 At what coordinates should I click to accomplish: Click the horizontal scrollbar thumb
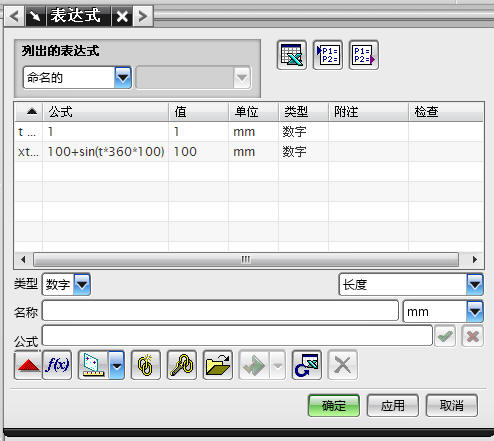click(x=246, y=259)
